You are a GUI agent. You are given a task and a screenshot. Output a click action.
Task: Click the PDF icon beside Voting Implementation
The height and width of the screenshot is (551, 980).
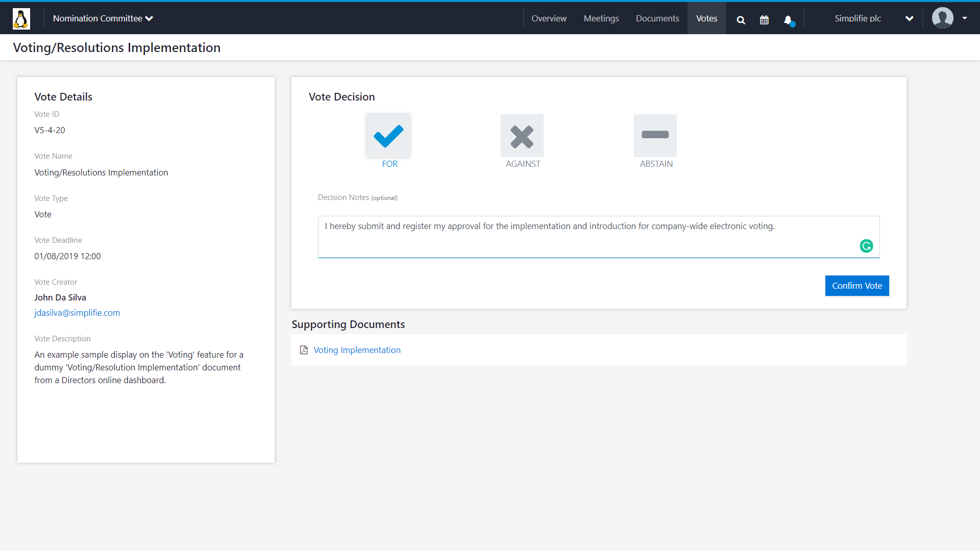pyautogui.click(x=304, y=350)
